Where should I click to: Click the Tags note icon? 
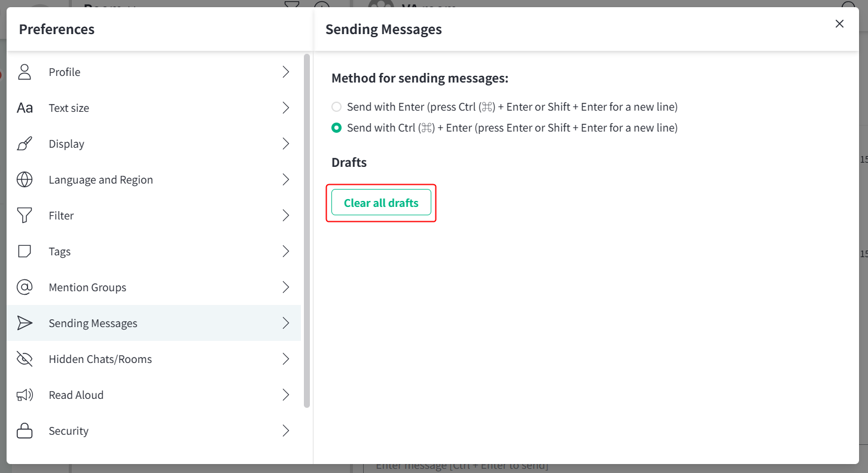pos(25,251)
